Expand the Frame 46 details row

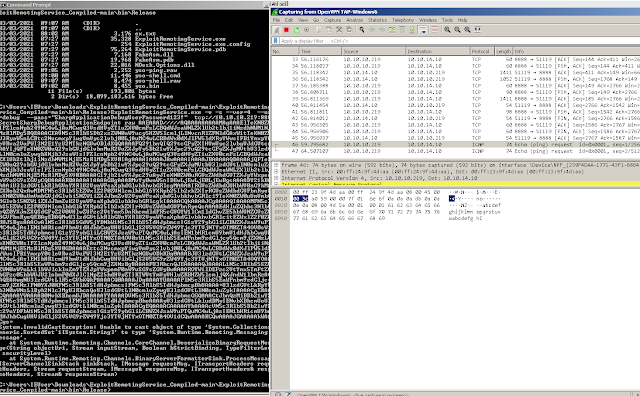276,165
